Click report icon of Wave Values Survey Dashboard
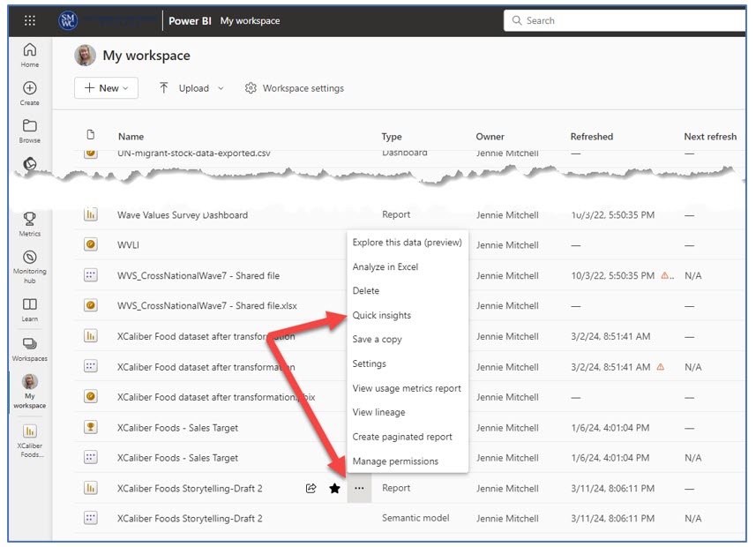This screenshot has width=756, height=547. pos(91,214)
